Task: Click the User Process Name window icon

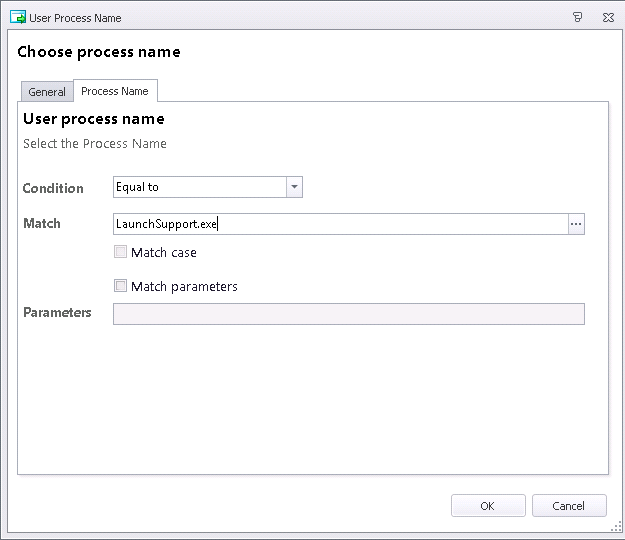Action: 18,18
